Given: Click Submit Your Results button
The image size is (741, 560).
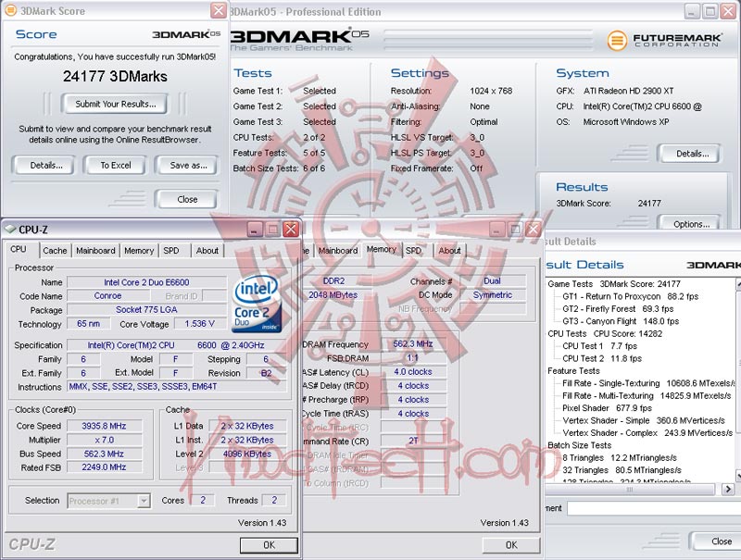Looking at the screenshot, I should [115, 104].
